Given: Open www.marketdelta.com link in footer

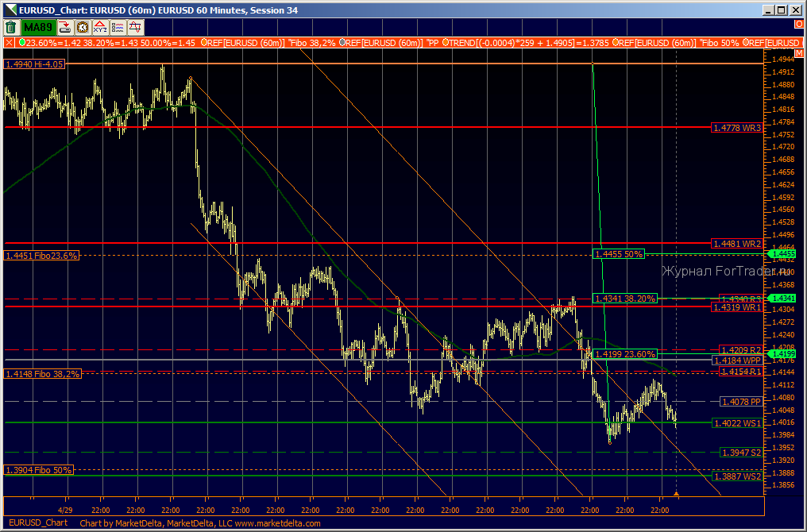Looking at the screenshot, I should pos(277,523).
